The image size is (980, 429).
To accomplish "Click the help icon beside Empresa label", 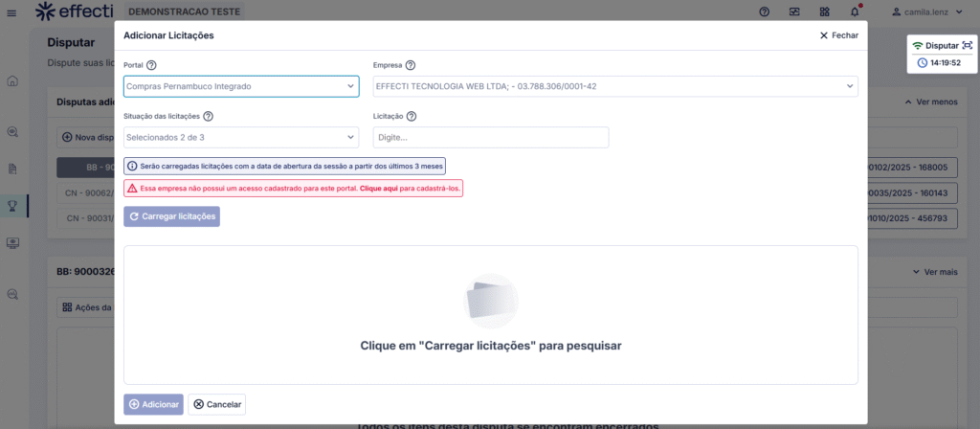I will pyautogui.click(x=411, y=65).
